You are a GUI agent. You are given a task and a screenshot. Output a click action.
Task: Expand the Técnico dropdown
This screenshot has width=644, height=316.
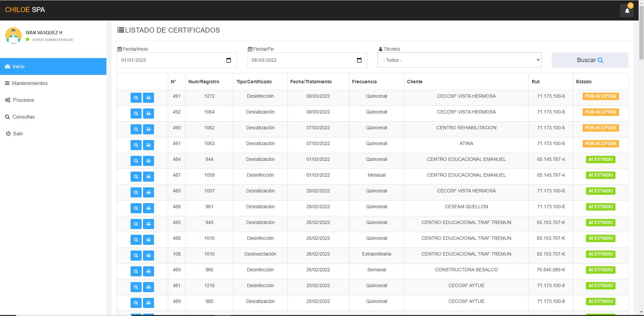[459, 60]
